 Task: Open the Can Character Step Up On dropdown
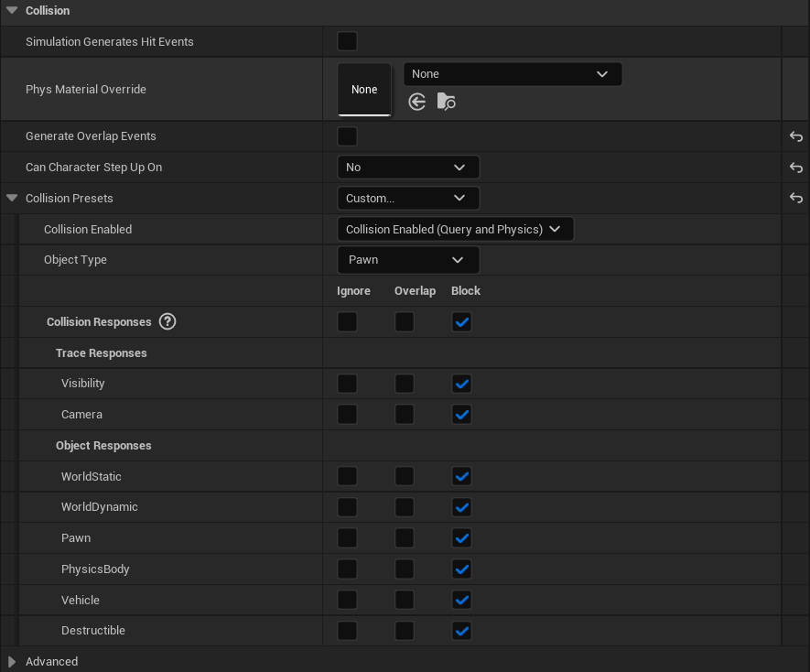[x=408, y=167]
